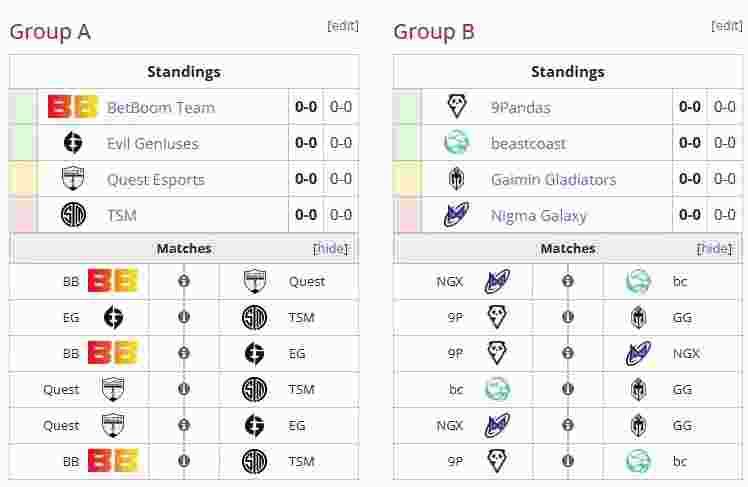Open info for 9P vs GG match
This screenshot has width=748, height=487.
pyautogui.click(x=568, y=317)
